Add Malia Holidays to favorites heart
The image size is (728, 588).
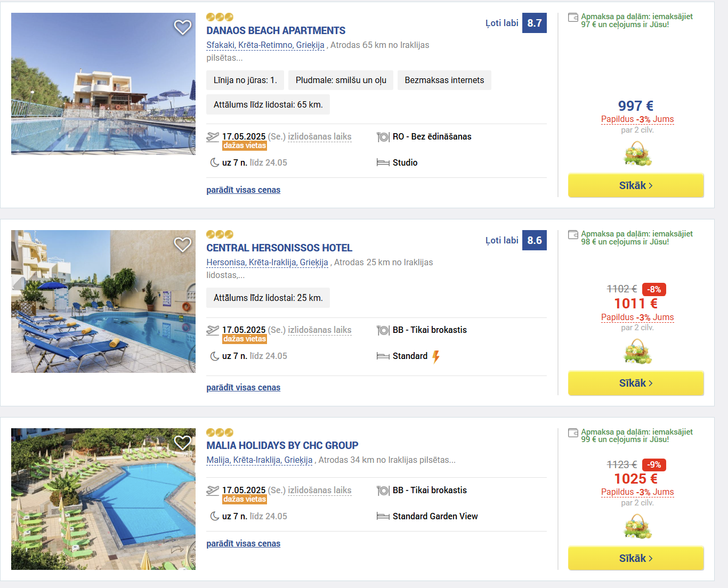tap(183, 443)
